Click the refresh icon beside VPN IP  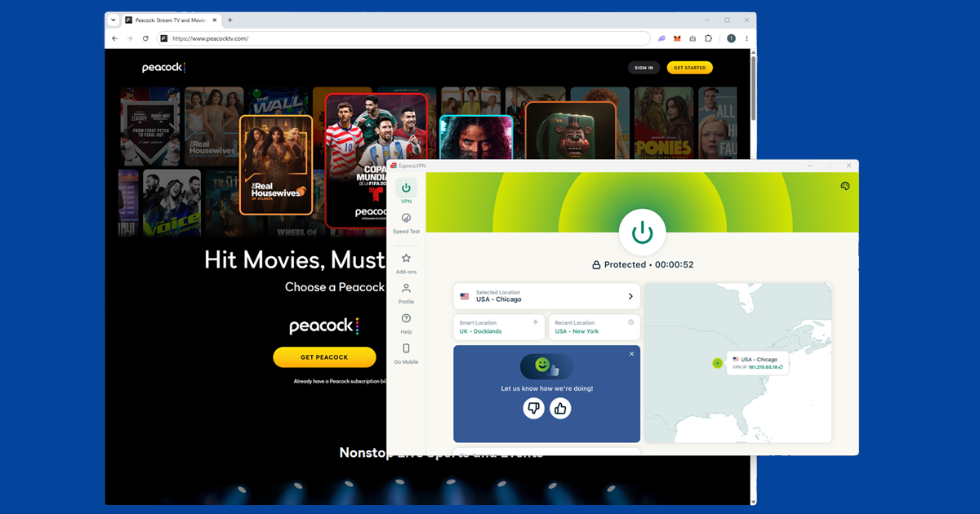click(782, 367)
